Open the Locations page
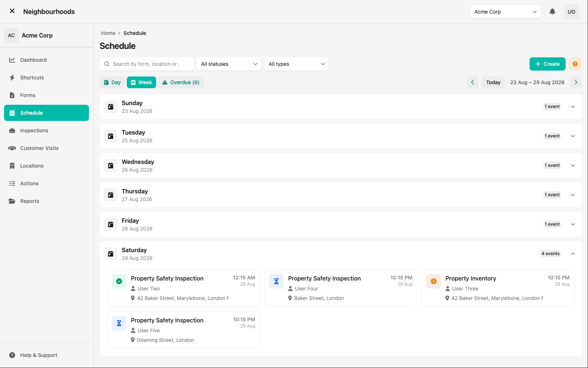Viewport: 588px width, 368px height. pos(46,166)
